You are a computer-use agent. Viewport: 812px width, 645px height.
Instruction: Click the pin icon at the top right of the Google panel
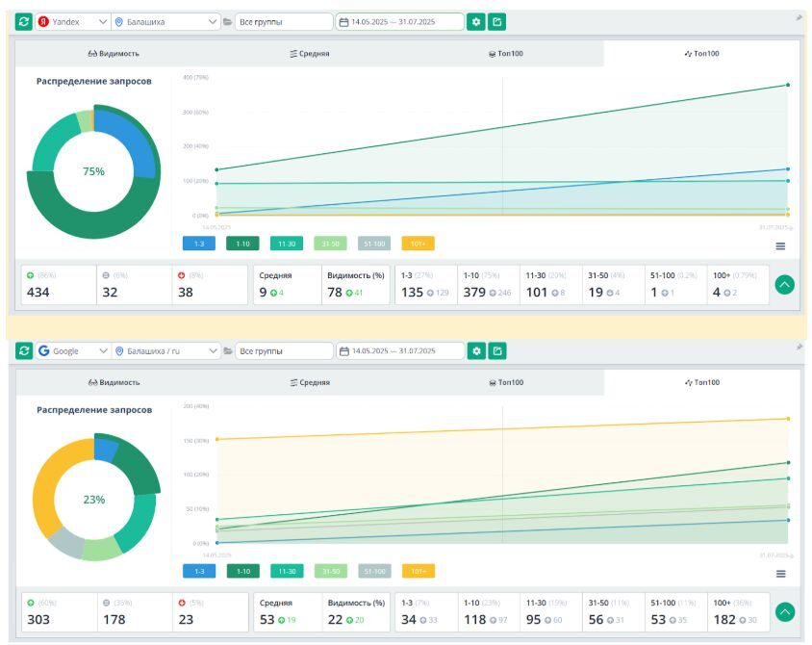[x=798, y=347]
